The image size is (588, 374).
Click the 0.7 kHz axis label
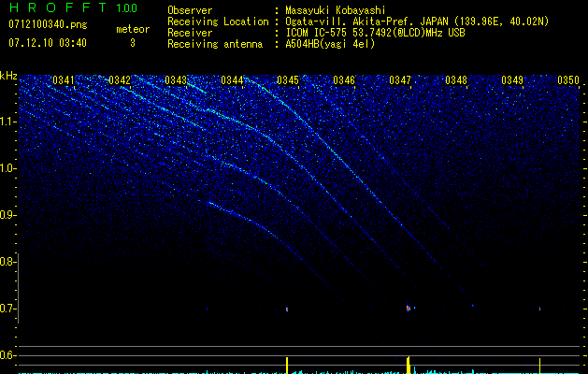coord(7,309)
